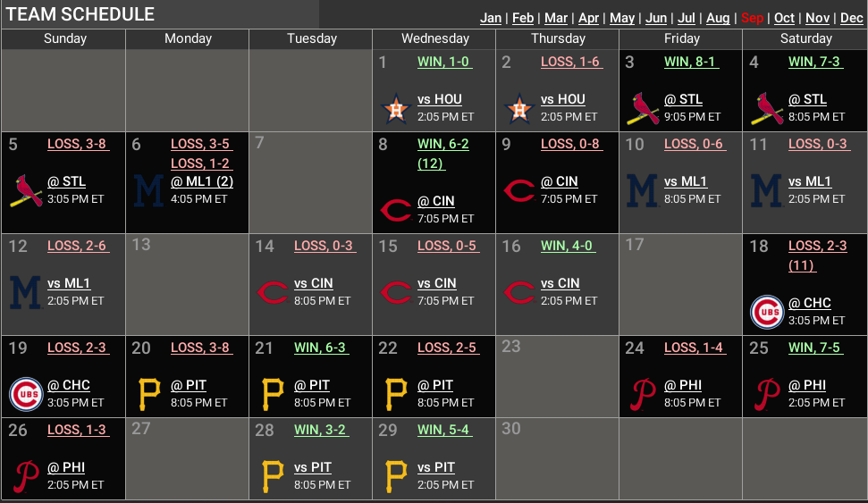
Task: Open the WIN, 6-2 (12) box score
Action: point(442,153)
